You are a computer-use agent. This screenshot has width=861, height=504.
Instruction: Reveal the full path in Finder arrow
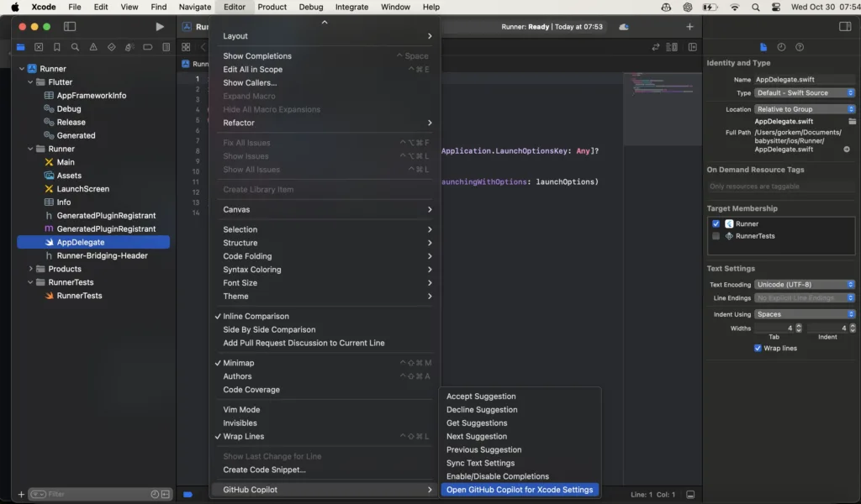click(x=847, y=150)
